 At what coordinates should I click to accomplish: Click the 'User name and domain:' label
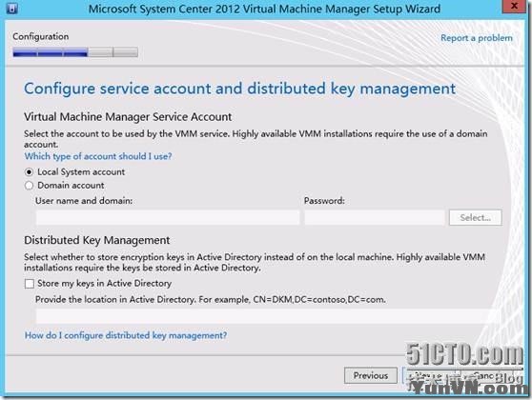84,201
